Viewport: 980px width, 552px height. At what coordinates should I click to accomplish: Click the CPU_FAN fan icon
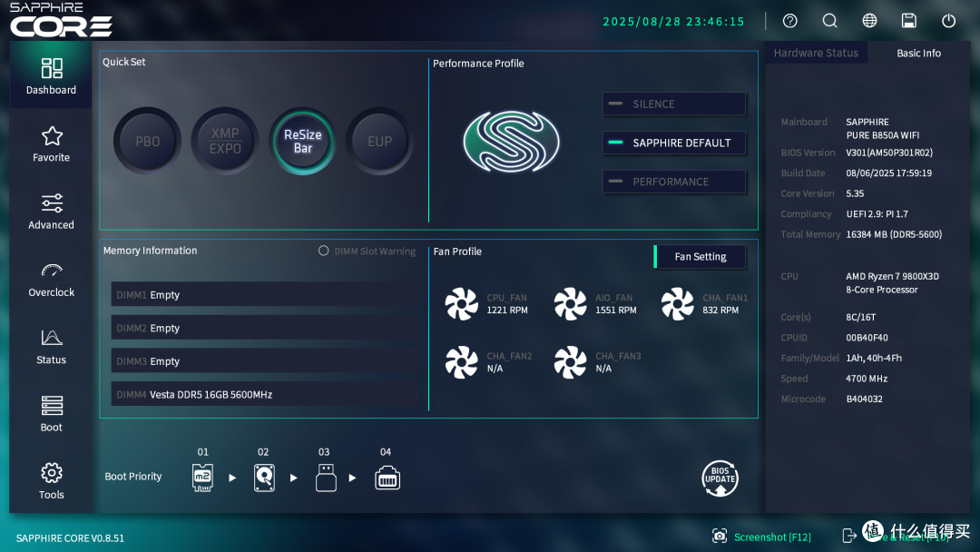point(461,304)
